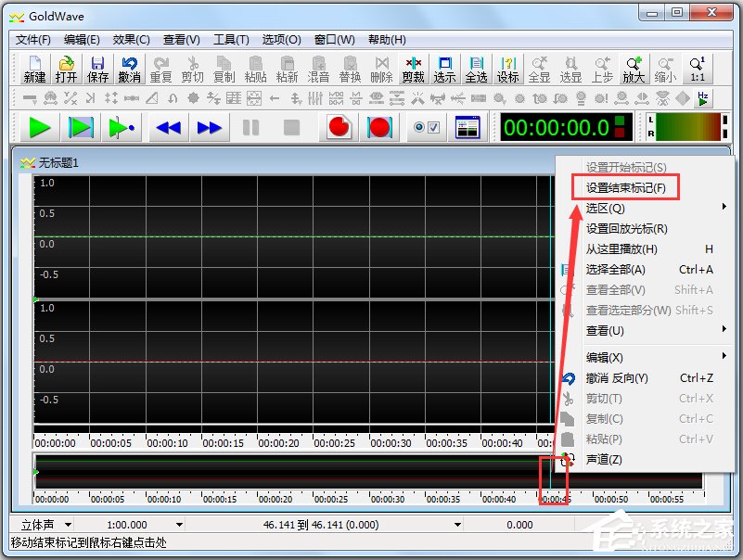Click the green play button

pos(39,127)
